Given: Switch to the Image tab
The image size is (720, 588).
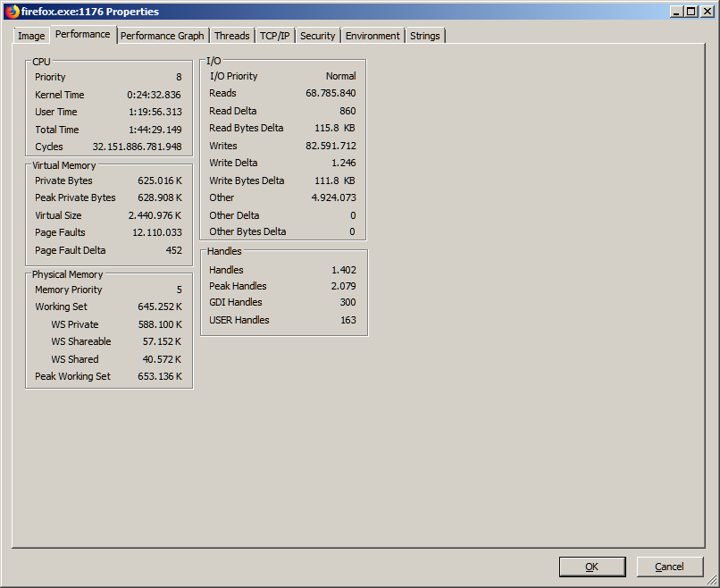Looking at the screenshot, I should point(31,36).
